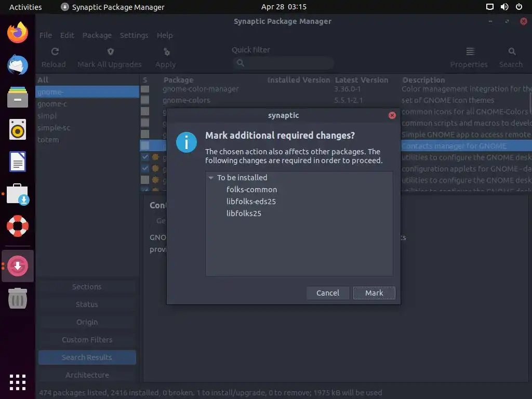Switch to the Sections filter view
Screen dimensions: 532x399
click(87, 287)
